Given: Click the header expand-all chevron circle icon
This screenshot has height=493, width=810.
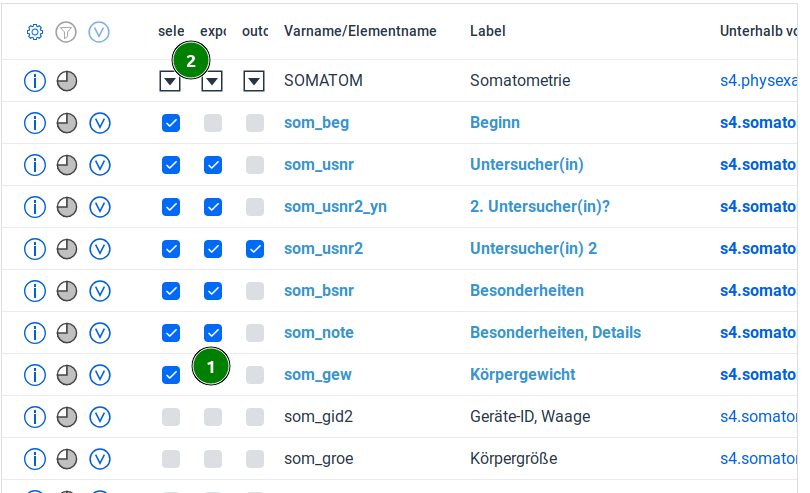Looking at the screenshot, I should pyautogui.click(x=99, y=32).
